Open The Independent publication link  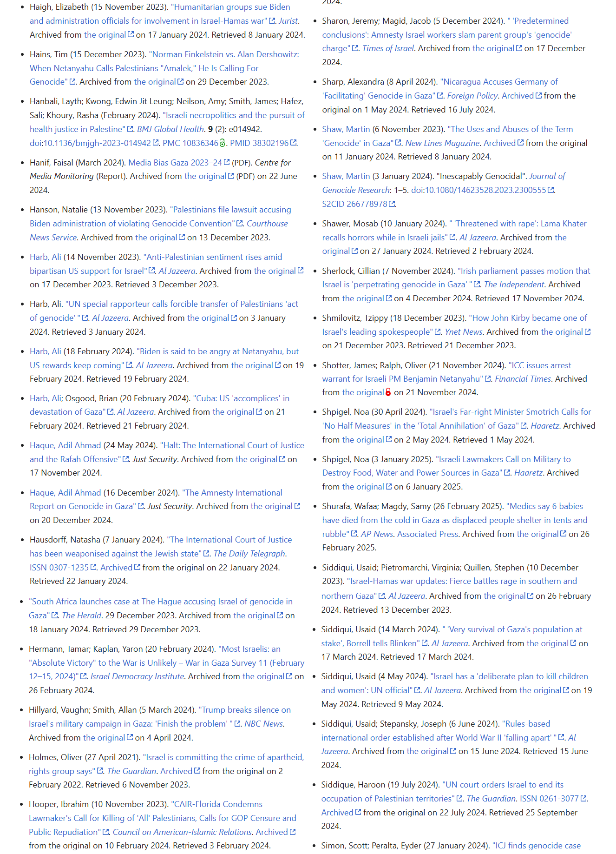514,285
